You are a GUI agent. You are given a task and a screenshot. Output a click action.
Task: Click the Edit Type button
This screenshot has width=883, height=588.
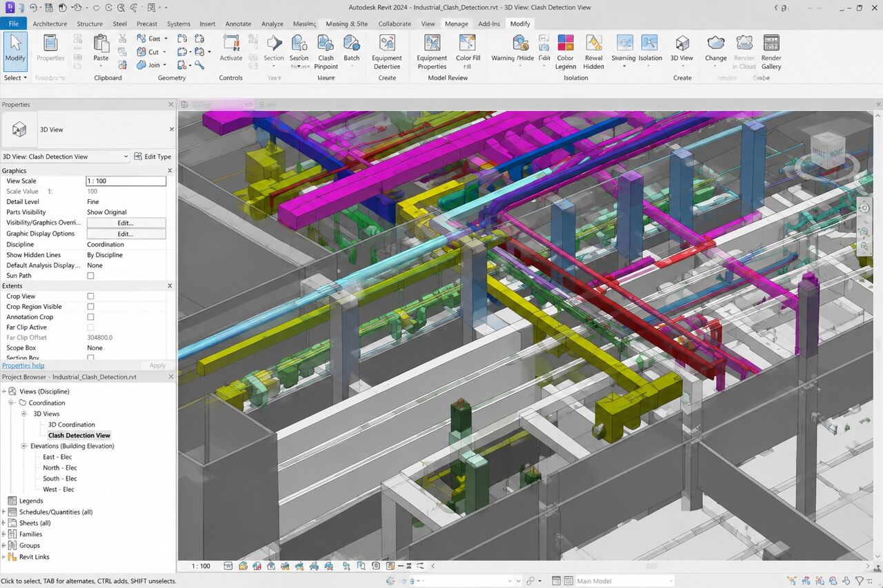tap(152, 156)
